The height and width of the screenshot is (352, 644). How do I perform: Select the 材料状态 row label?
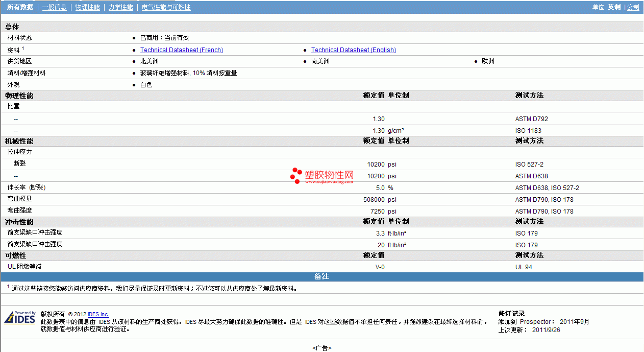click(20, 38)
